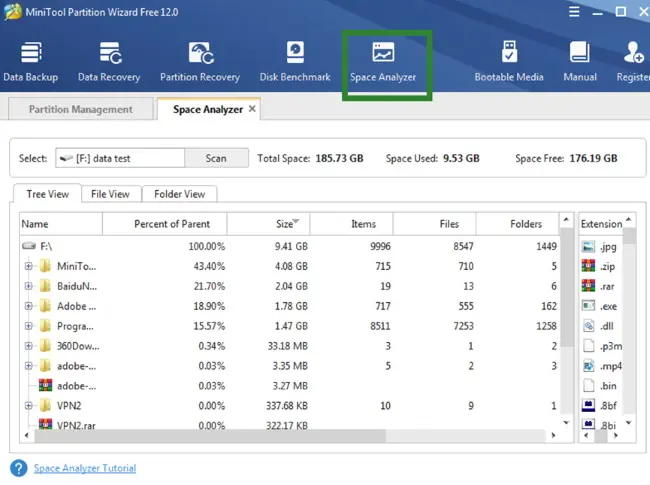
Task: Click extension list scroll down arrow
Action: tap(629, 423)
